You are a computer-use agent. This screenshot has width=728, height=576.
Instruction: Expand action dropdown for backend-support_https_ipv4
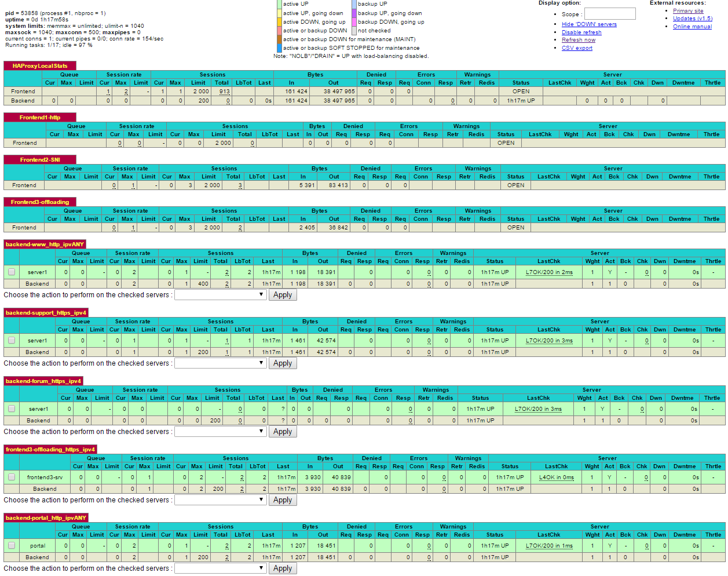(x=220, y=363)
